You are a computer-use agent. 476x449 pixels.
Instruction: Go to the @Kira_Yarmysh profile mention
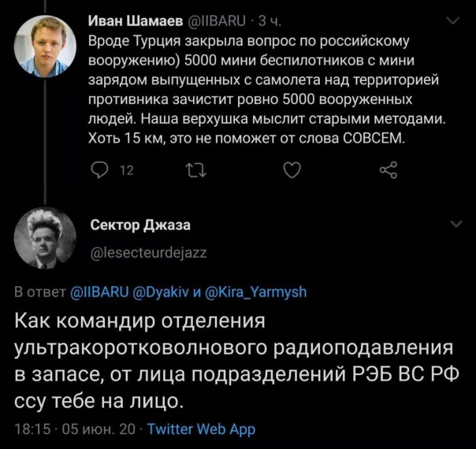click(255, 292)
